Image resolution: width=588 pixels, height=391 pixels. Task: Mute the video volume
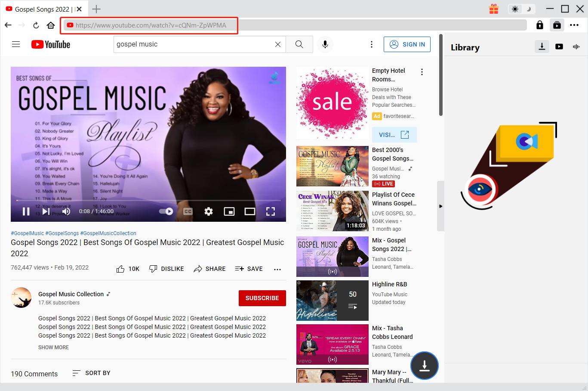point(66,211)
